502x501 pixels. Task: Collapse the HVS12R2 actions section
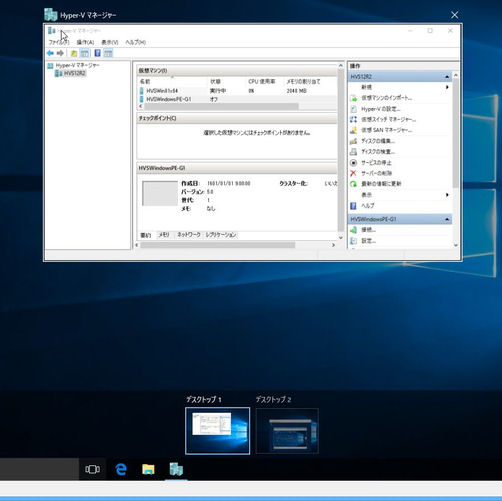coord(447,77)
